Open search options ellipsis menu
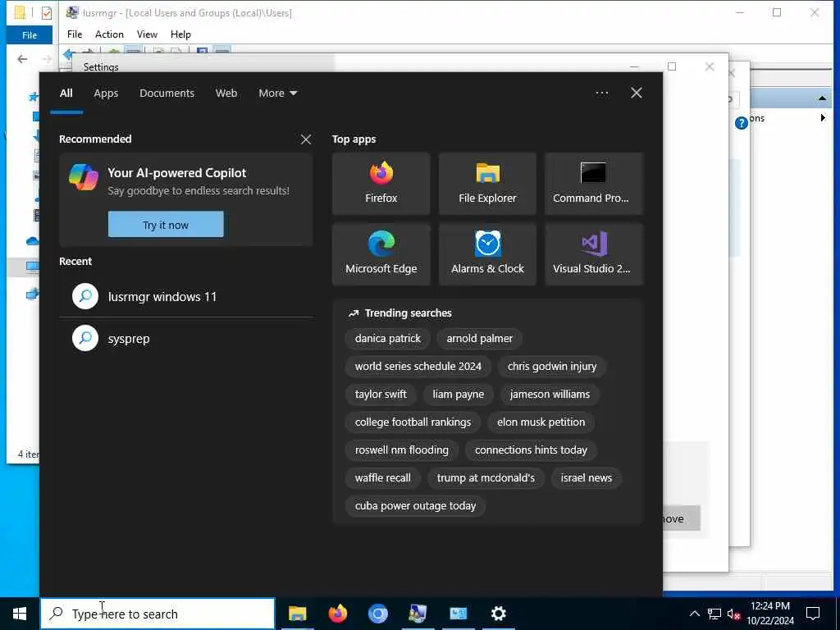Screen dimensions: 840x630 (x=601, y=93)
